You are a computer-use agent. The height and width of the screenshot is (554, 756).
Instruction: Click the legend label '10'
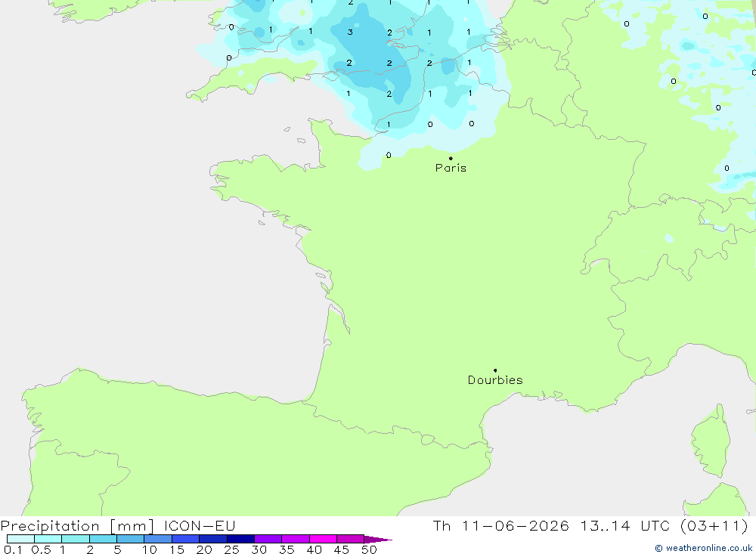pyautogui.click(x=150, y=549)
